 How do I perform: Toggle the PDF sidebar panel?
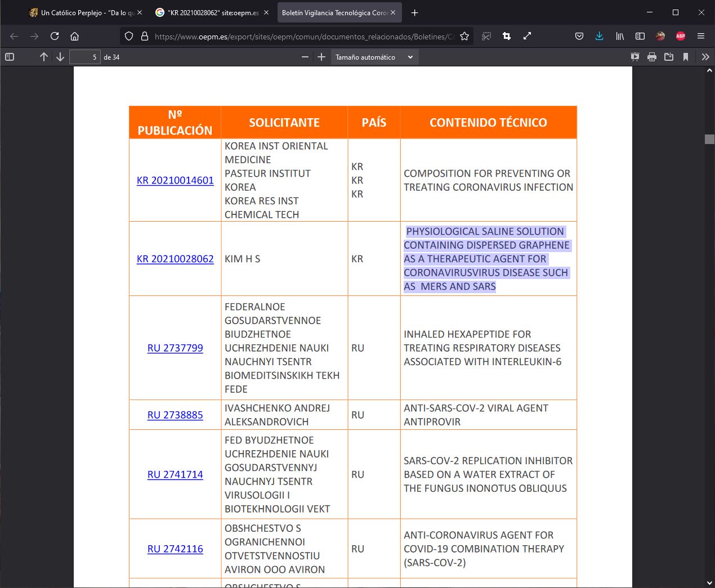[10, 57]
